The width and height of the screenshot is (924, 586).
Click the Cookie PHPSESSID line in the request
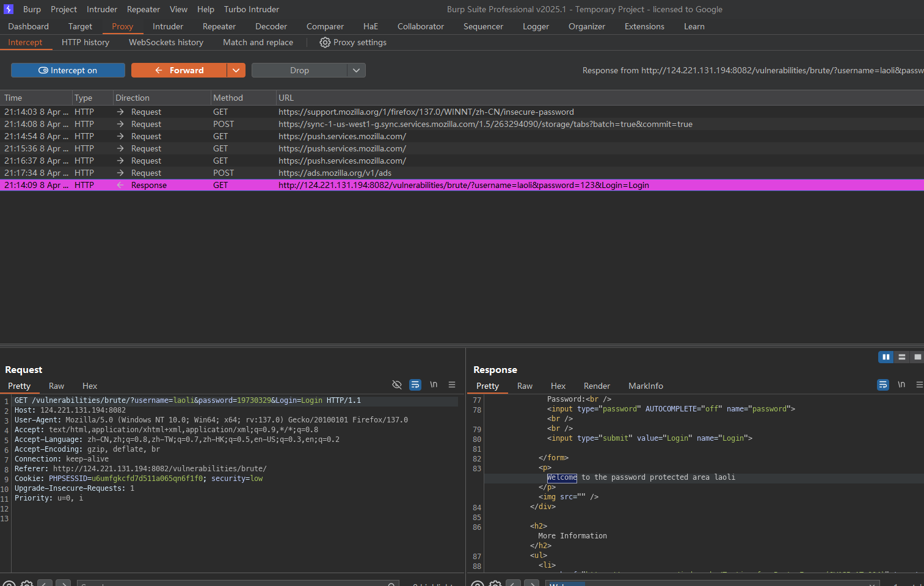[139, 479]
